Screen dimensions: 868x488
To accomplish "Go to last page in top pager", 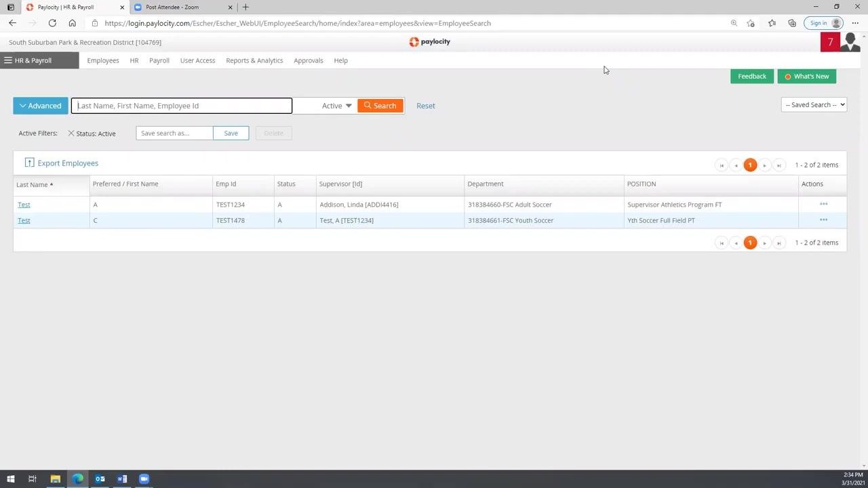I will [778, 165].
